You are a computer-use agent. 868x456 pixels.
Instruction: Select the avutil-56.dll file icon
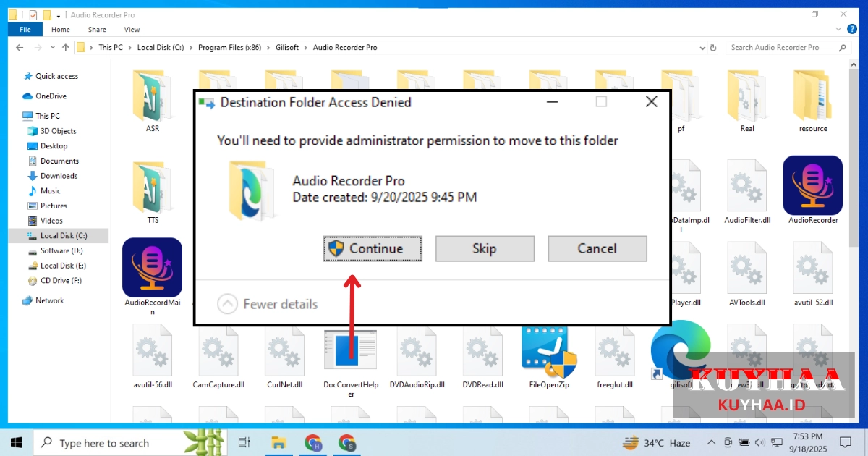point(152,351)
